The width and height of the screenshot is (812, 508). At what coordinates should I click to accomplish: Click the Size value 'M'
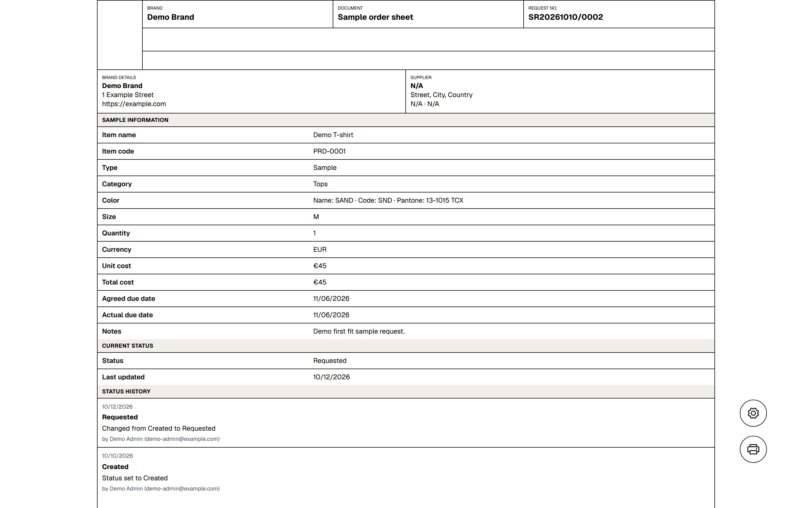pos(316,217)
